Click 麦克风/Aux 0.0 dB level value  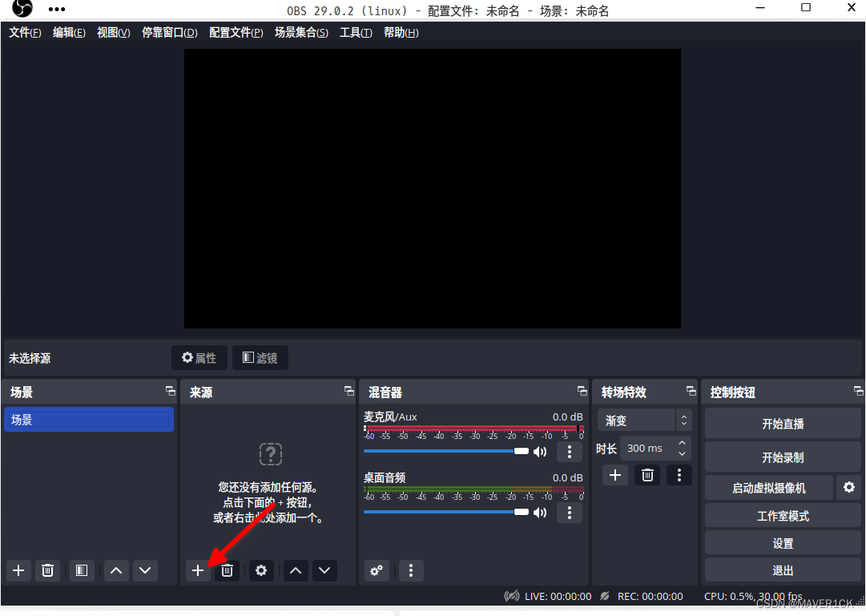568,417
